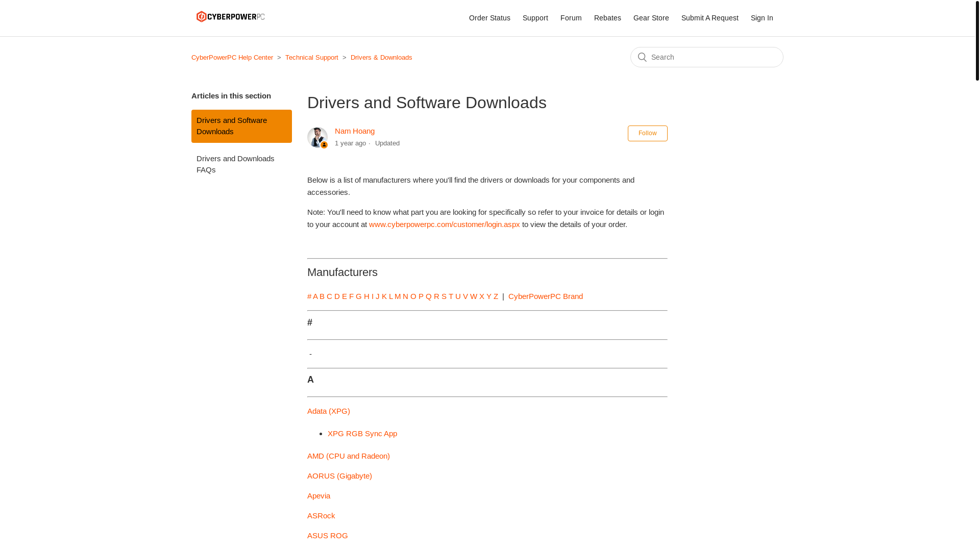Jump to manufacturers letter S
Image resolution: width=980 pixels, height=551 pixels.
444,296
